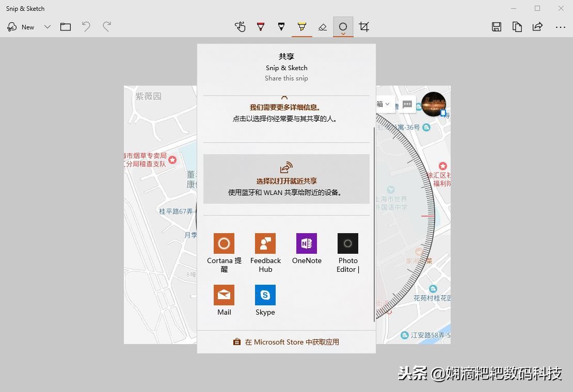
Task: Click 选择以打开就近共享 nearby sharing panel
Action: tap(286, 179)
